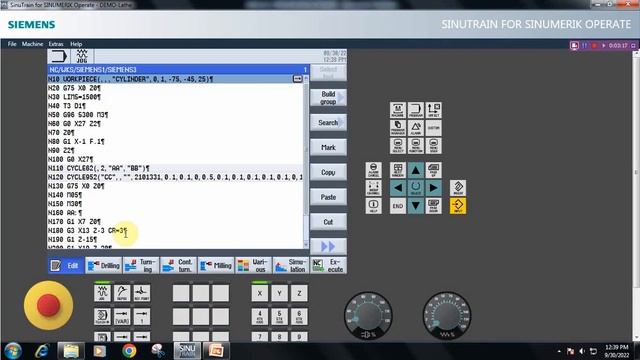Toggle the Teach In key beside [VAR]

pyautogui.click(x=102, y=317)
